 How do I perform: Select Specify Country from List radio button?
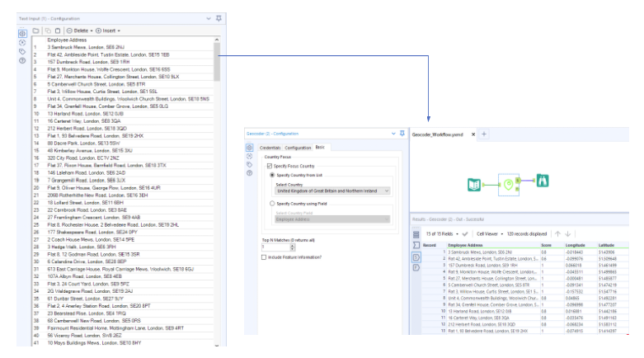[272, 175]
